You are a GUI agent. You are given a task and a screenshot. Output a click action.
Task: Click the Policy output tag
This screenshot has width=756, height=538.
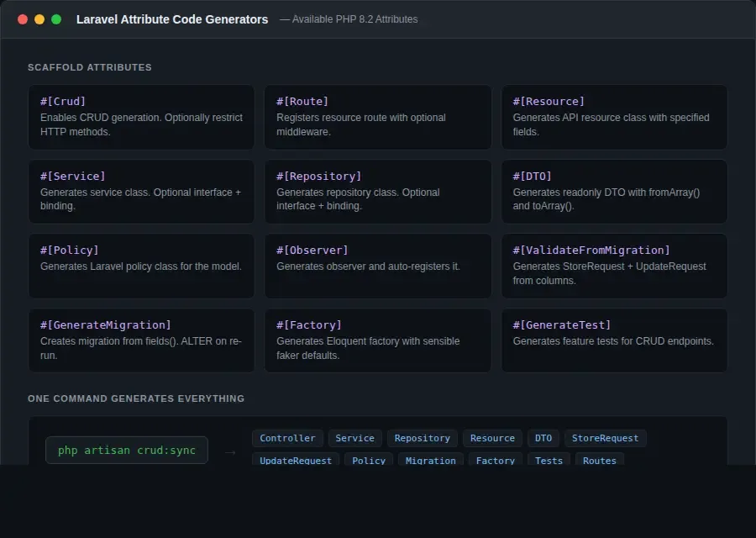369,459
